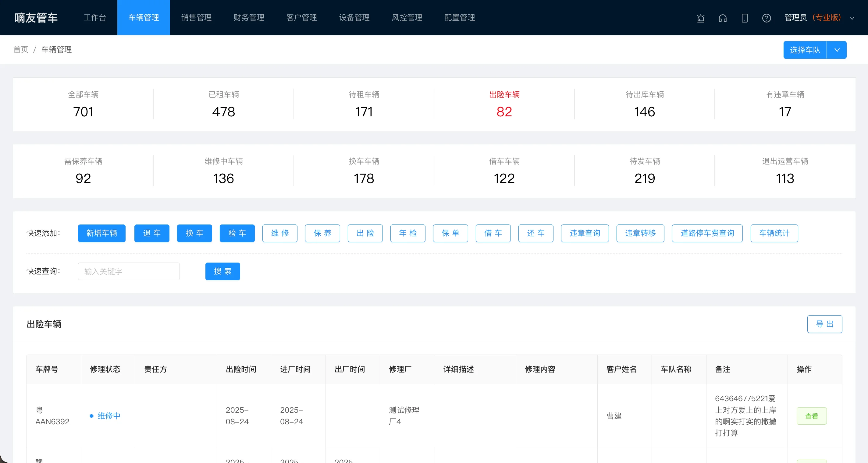The height and width of the screenshot is (463, 868).
Task: Select the 已租车辆 478 statistic
Action: (x=223, y=104)
